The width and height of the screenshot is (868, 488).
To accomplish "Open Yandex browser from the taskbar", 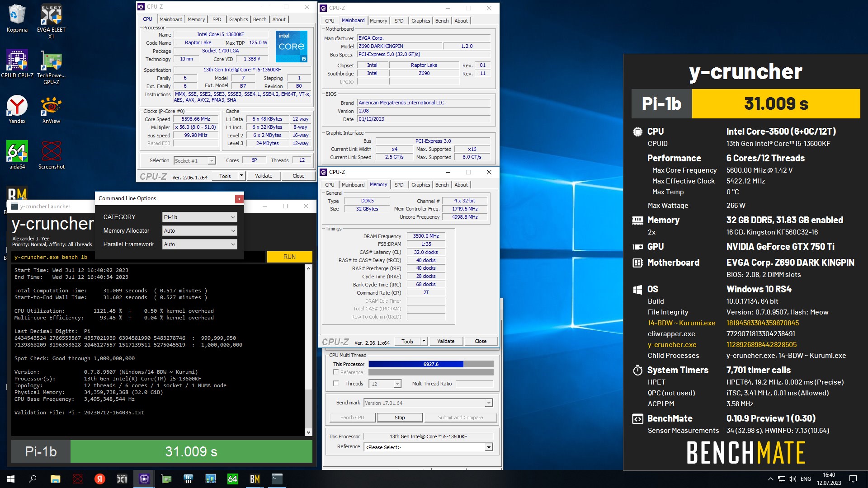I will point(100,479).
